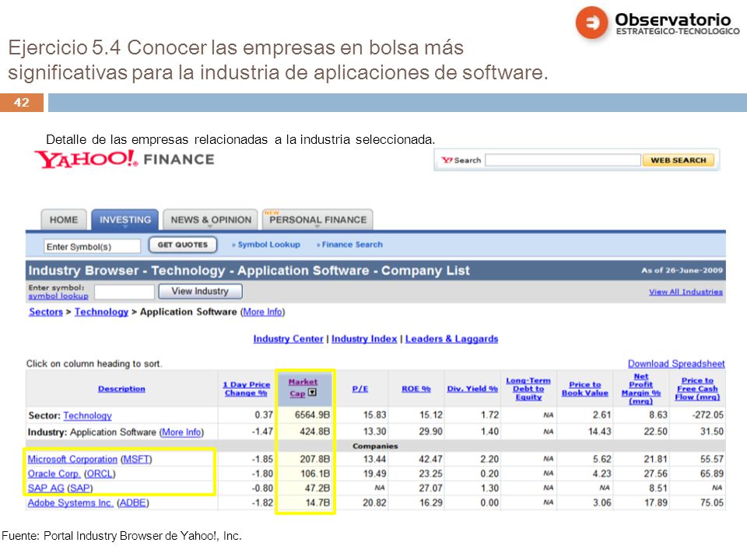The image size is (747, 560).
Task: Open More Info link in Industry row
Action: pos(181,432)
